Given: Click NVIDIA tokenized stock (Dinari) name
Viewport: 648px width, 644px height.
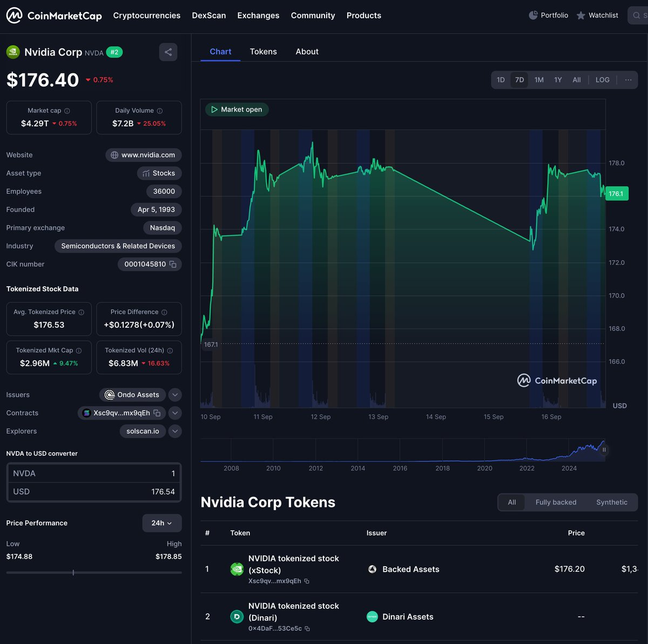Looking at the screenshot, I should tap(294, 612).
